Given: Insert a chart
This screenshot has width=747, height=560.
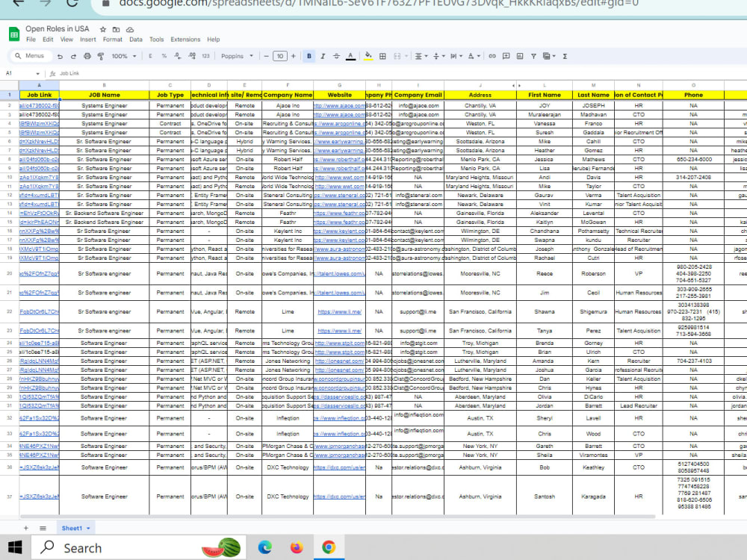Looking at the screenshot, I should (520, 56).
